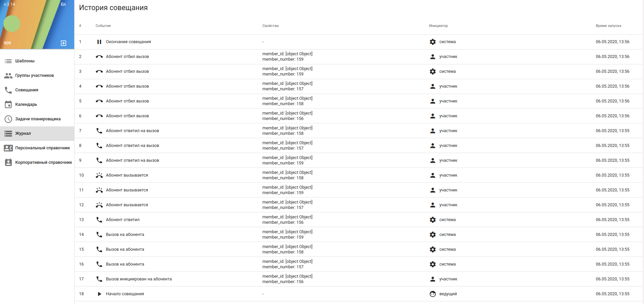Screen dimensions: 644x304
Task: Click the play icon for Начало совещания
Action: (x=99, y=294)
